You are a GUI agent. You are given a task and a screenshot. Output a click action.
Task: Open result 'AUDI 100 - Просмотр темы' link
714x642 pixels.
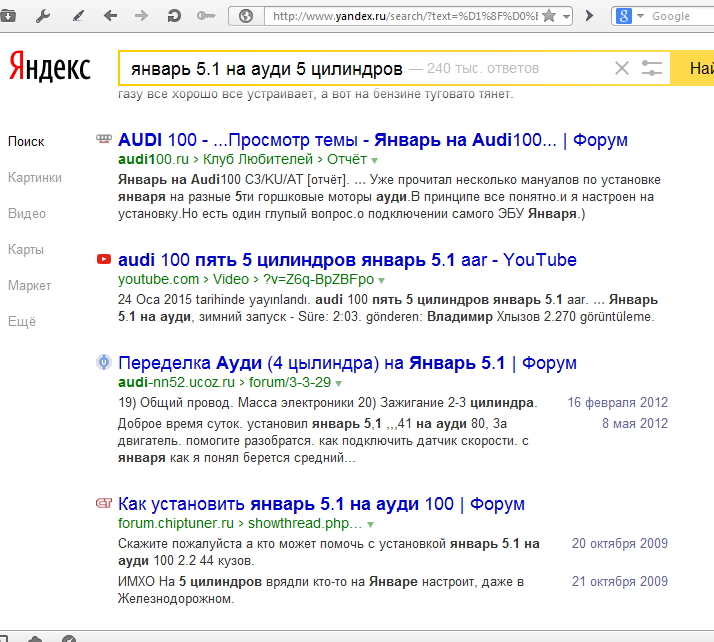(372, 140)
